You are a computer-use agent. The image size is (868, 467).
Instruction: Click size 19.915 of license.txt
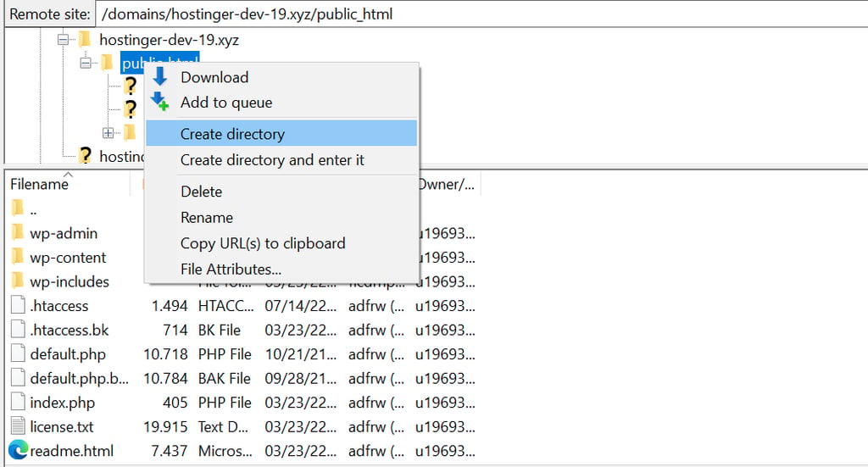coord(165,427)
